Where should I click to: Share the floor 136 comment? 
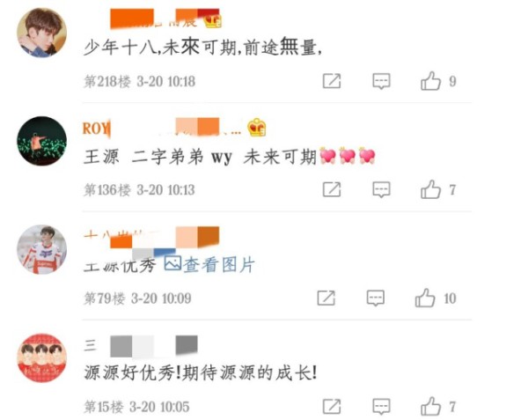(332, 189)
